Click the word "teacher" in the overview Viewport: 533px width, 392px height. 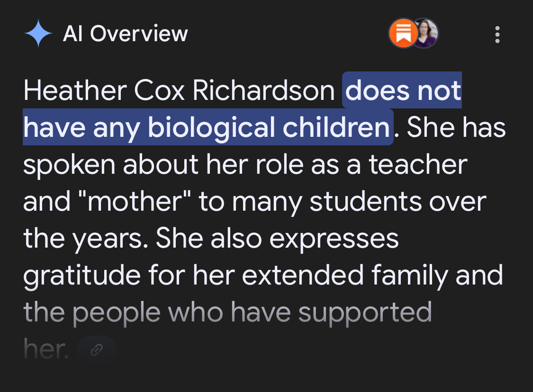418,164
